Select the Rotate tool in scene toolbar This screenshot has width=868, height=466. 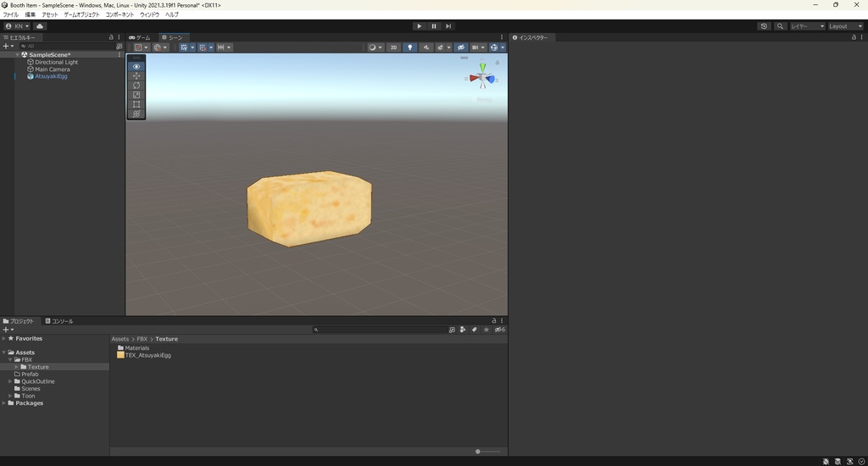click(x=136, y=86)
